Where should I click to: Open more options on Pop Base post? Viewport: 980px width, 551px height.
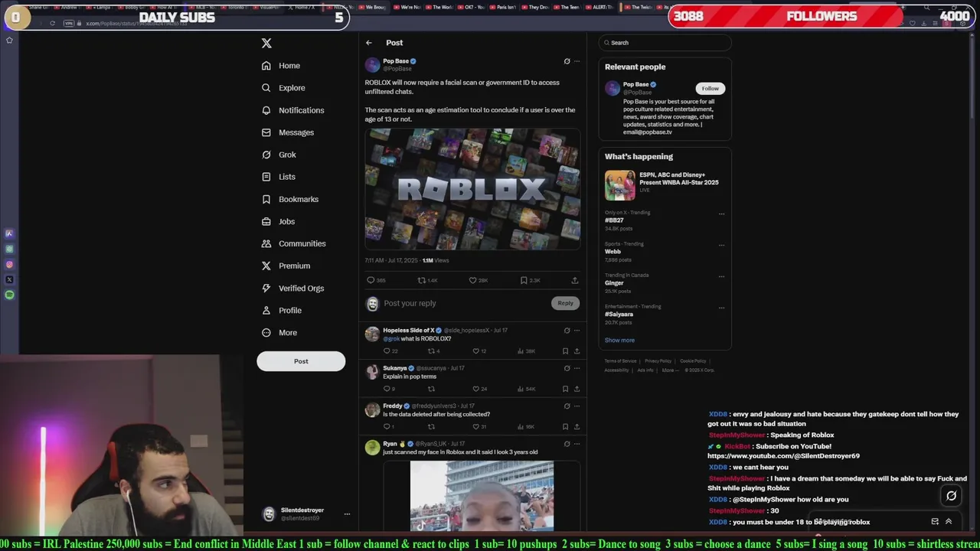point(577,61)
